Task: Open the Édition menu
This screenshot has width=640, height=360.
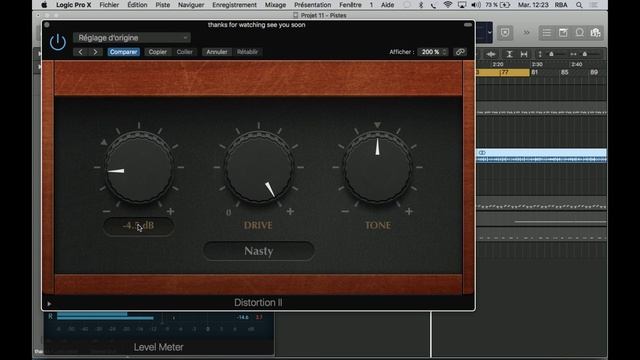Action: coord(137,5)
